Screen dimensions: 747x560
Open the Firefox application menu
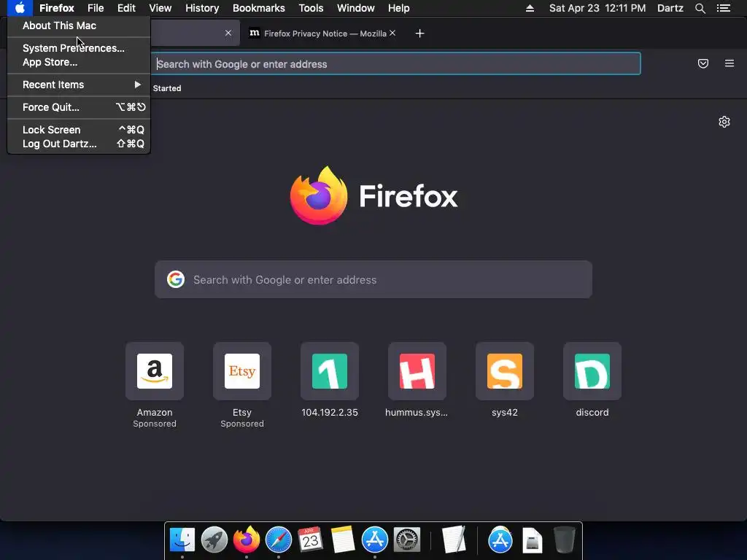[x=57, y=8]
